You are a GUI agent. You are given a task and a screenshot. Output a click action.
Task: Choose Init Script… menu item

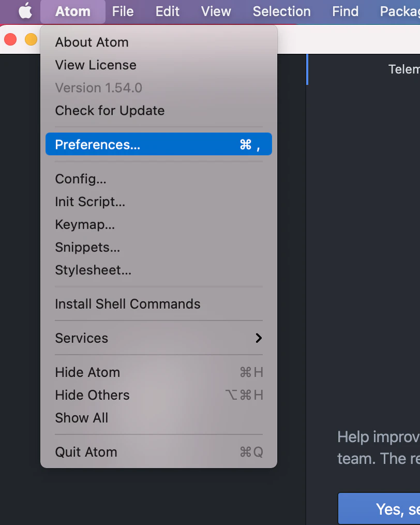159,201
